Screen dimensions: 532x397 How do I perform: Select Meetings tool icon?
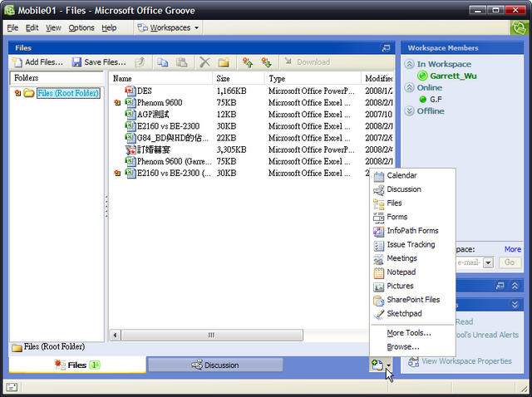[379, 259]
